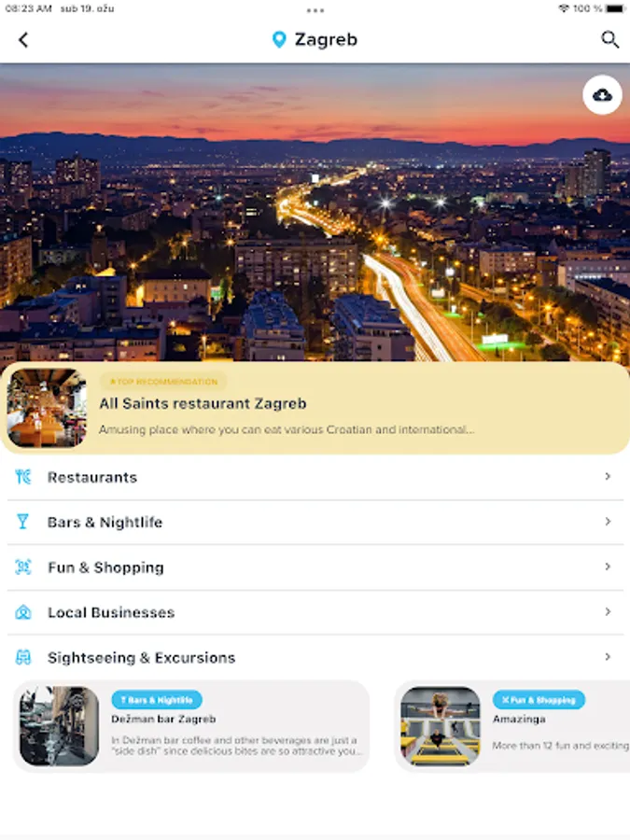The height and width of the screenshot is (840, 630).
Task: Tap the Sightseeing binoculars icon
Action: pyautogui.click(x=23, y=657)
